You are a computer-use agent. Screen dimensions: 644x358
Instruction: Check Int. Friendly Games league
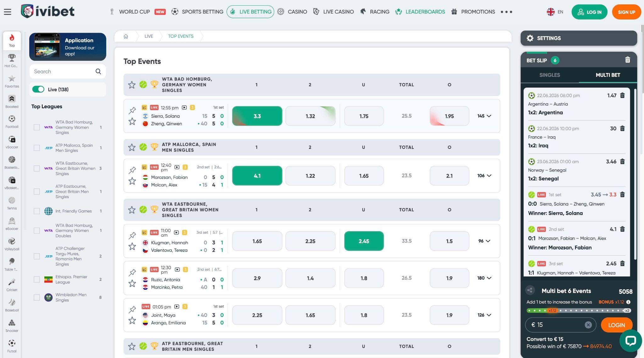coord(37,211)
